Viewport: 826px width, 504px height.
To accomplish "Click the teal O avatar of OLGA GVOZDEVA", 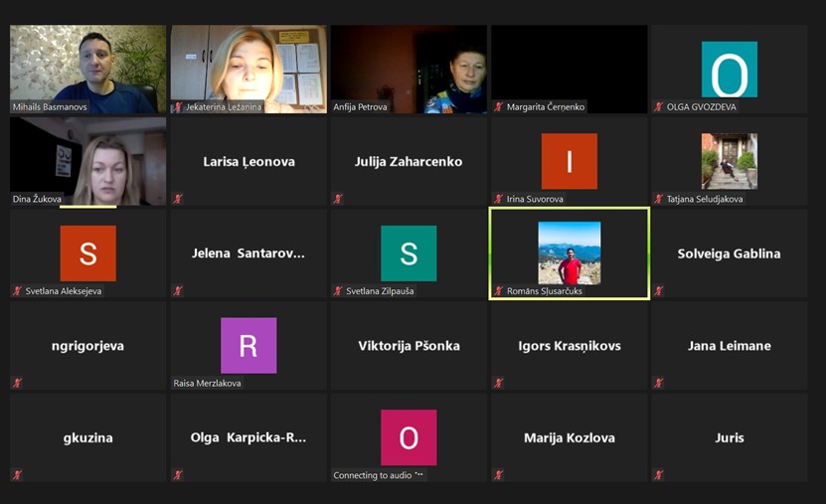I will (729, 70).
